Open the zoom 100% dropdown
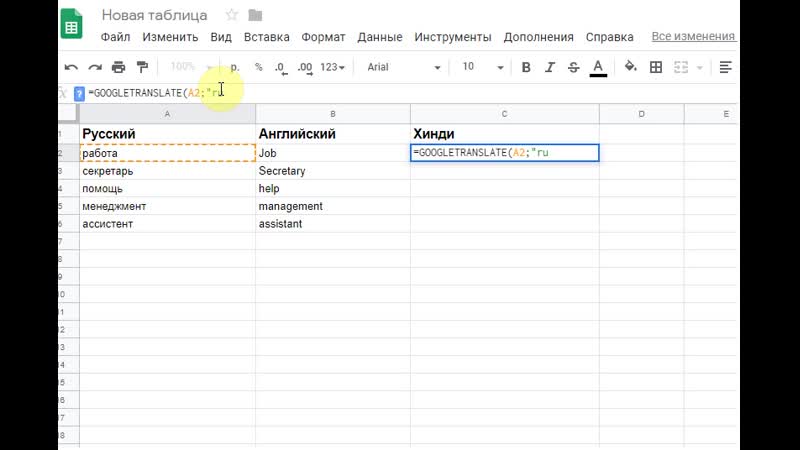800x450 pixels. (191, 67)
